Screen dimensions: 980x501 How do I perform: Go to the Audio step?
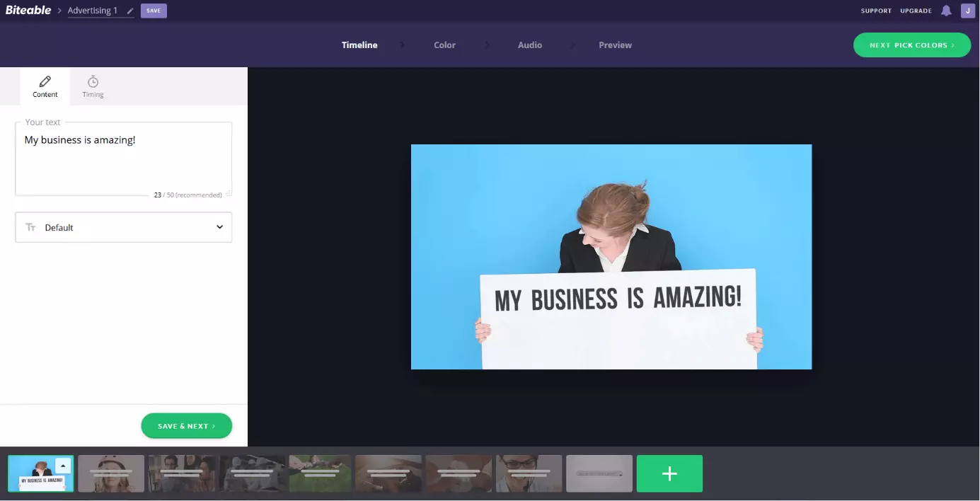coord(529,45)
